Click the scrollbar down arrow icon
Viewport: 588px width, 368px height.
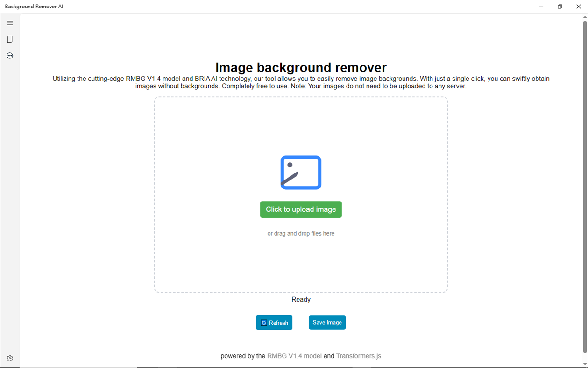(584, 364)
